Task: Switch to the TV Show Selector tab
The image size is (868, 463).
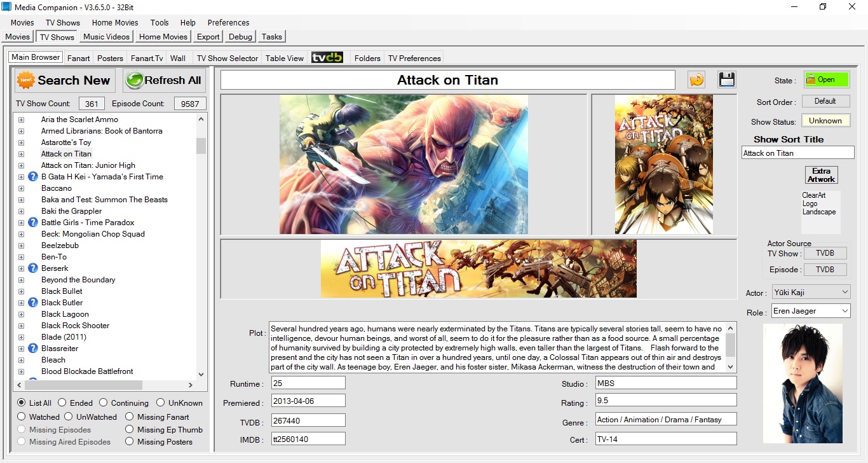Action: tap(227, 58)
